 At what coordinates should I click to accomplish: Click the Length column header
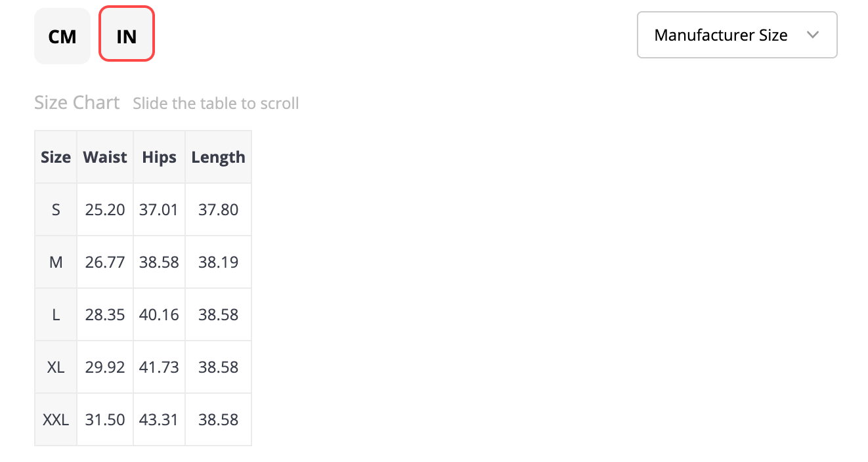(219, 157)
